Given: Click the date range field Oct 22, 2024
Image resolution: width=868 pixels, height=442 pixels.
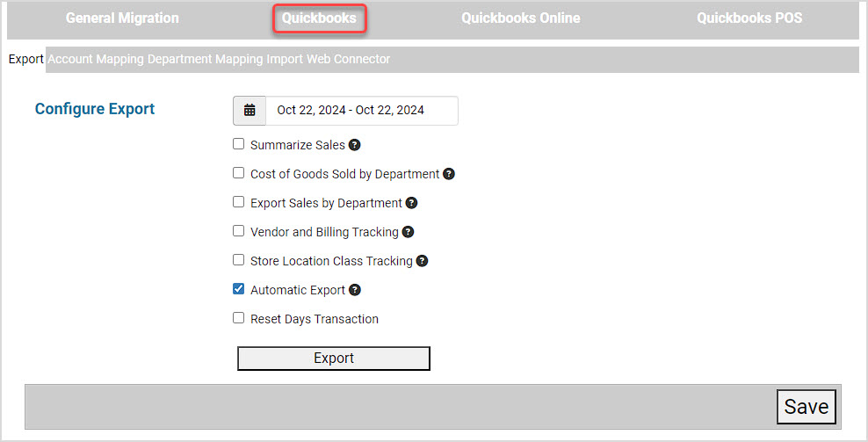Looking at the screenshot, I should (362, 110).
